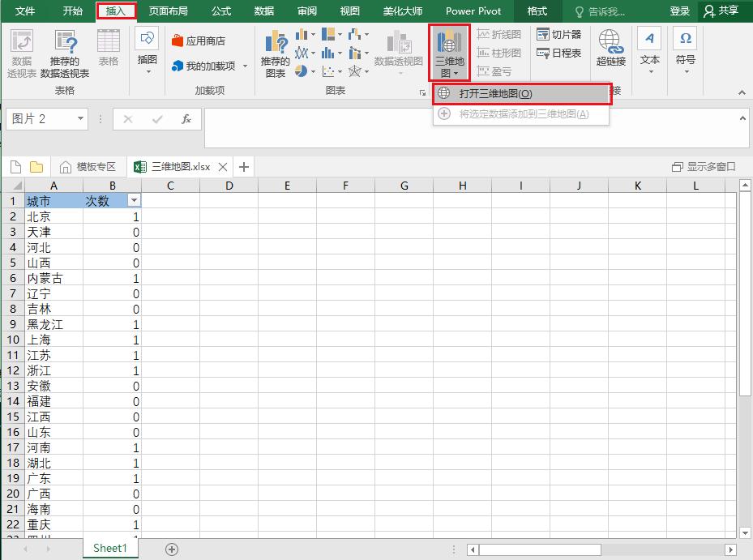Viewport: 753px width, 560px height.
Task: Open the Illustrations (插图) dropdown
Action: pyautogui.click(x=147, y=51)
